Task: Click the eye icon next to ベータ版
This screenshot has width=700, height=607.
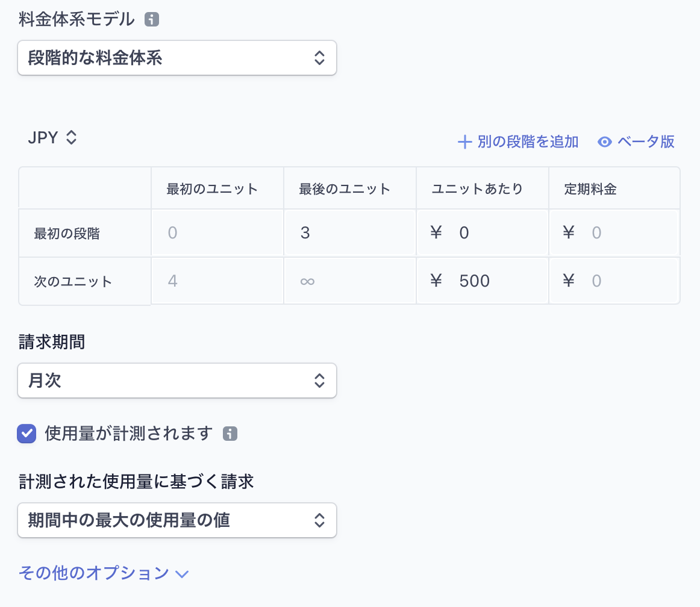Action: (605, 142)
